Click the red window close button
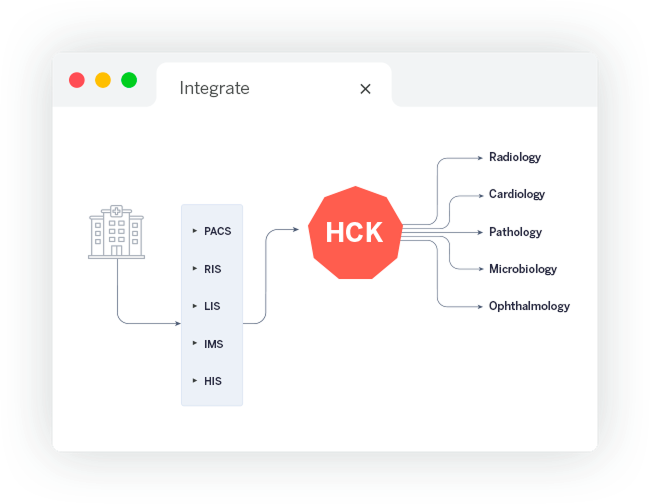Screen dimensions: 650x504 (x=77, y=80)
